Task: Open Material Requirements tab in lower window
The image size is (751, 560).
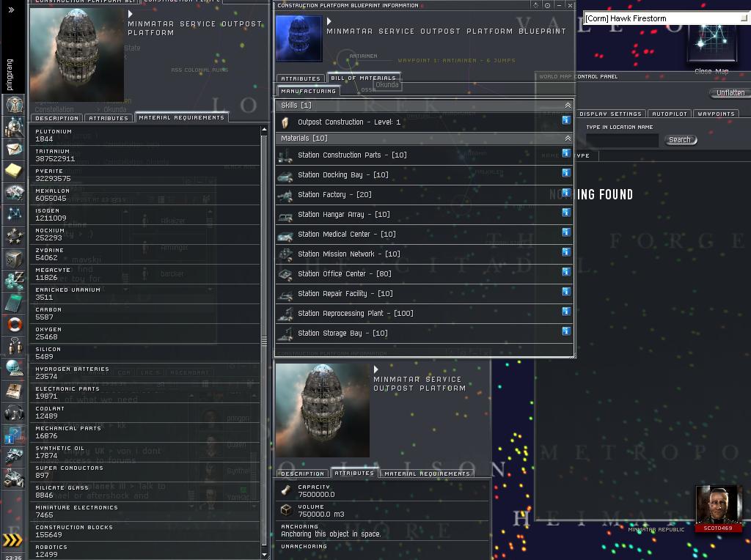Action: point(428,474)
